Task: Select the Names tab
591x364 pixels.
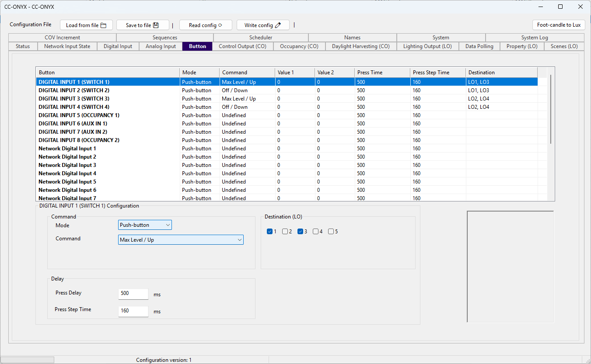Action: [x=353, y=38]
